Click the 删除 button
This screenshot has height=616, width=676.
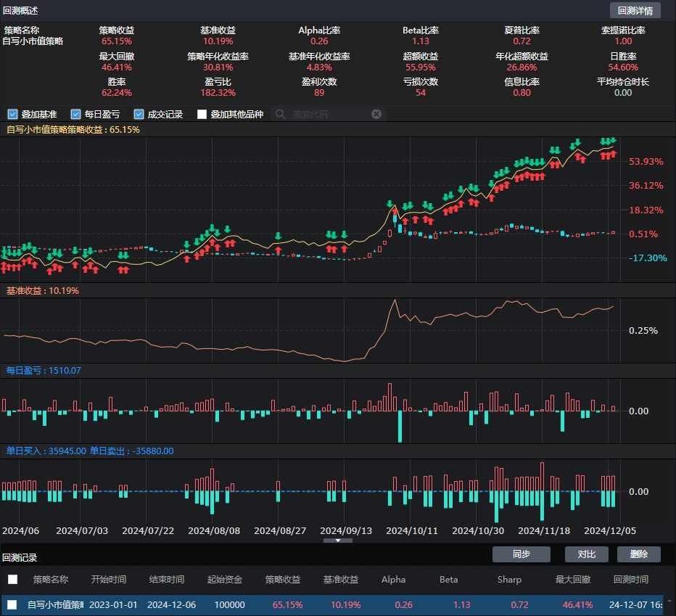pos(639,554)
